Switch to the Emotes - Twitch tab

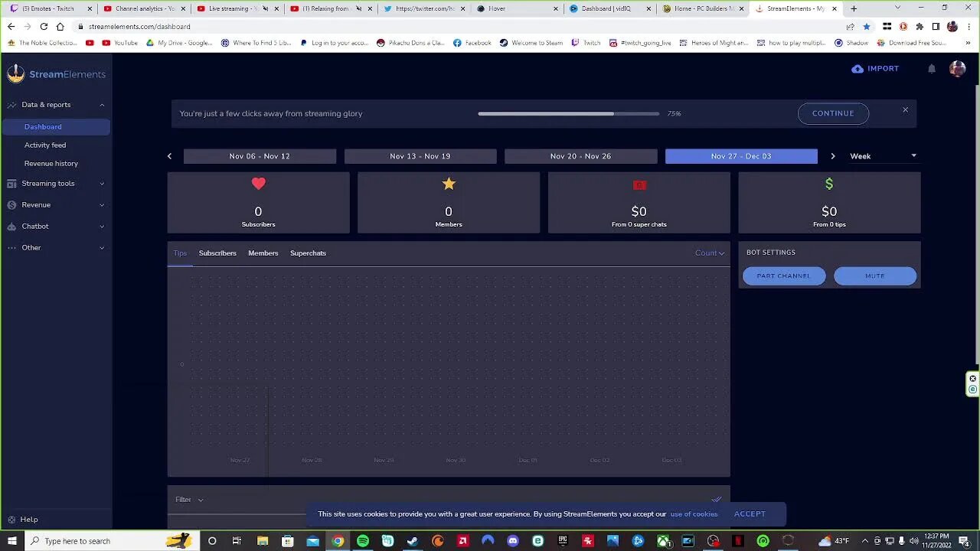tap(51, 8)
